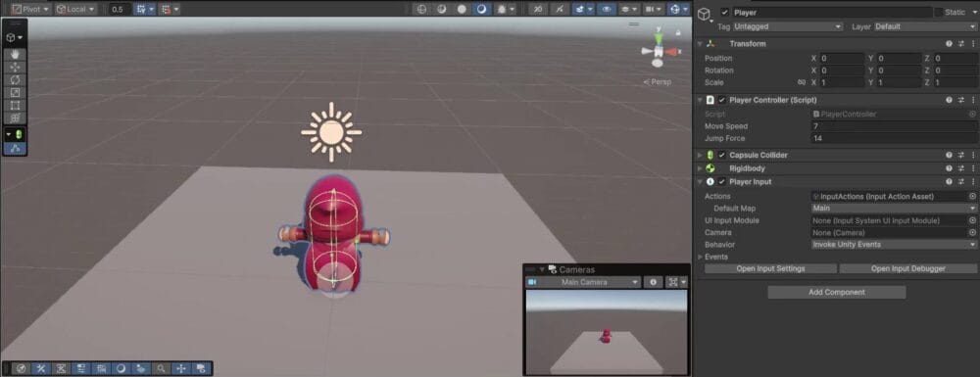Toggle 2D view mode

click(x=538, y=10)
